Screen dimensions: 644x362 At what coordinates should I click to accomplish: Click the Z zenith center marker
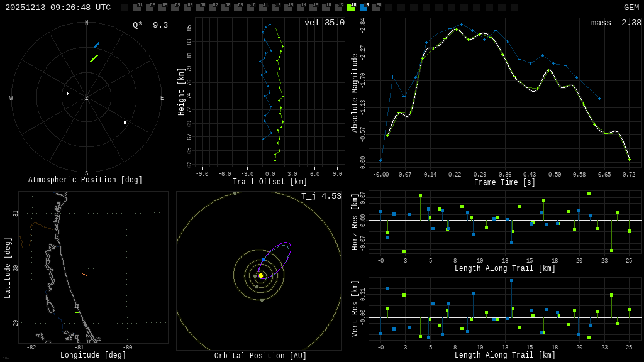pos(87,98)
